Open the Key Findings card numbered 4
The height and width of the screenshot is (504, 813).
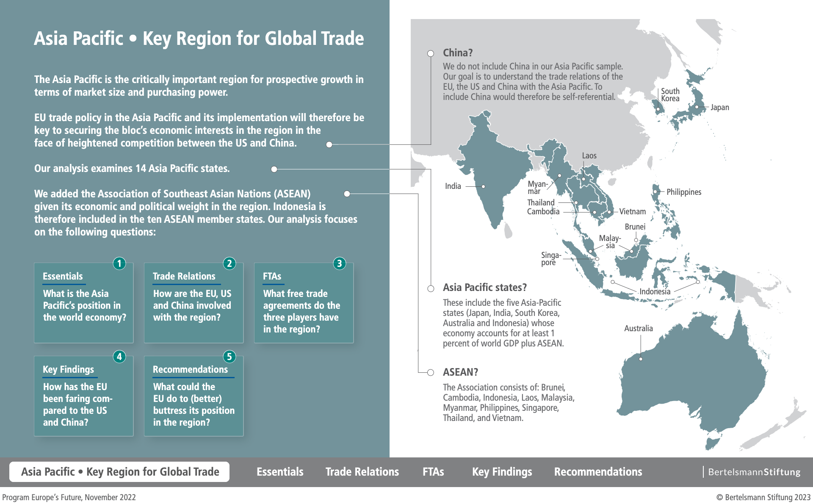click(x=84, y=396)
